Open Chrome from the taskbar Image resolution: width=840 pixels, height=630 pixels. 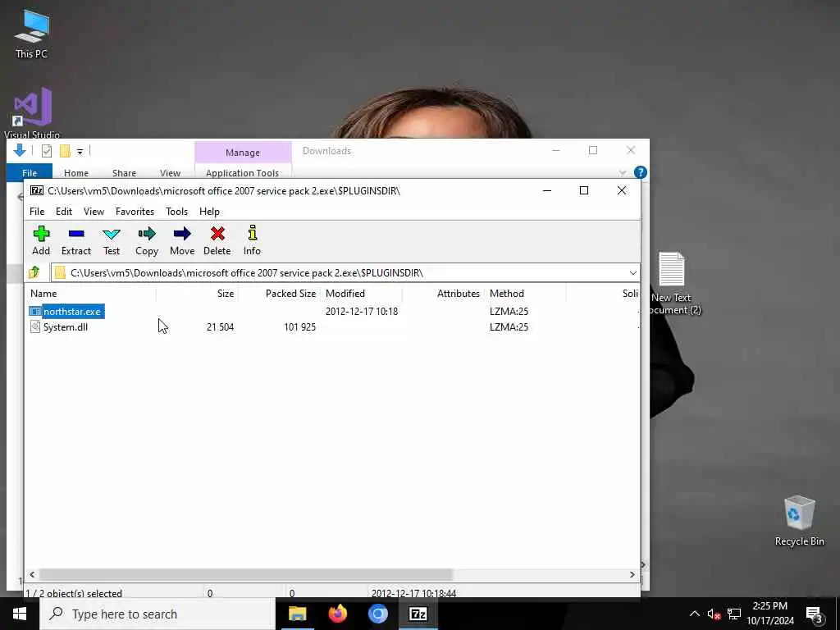(x=377, y=614)
